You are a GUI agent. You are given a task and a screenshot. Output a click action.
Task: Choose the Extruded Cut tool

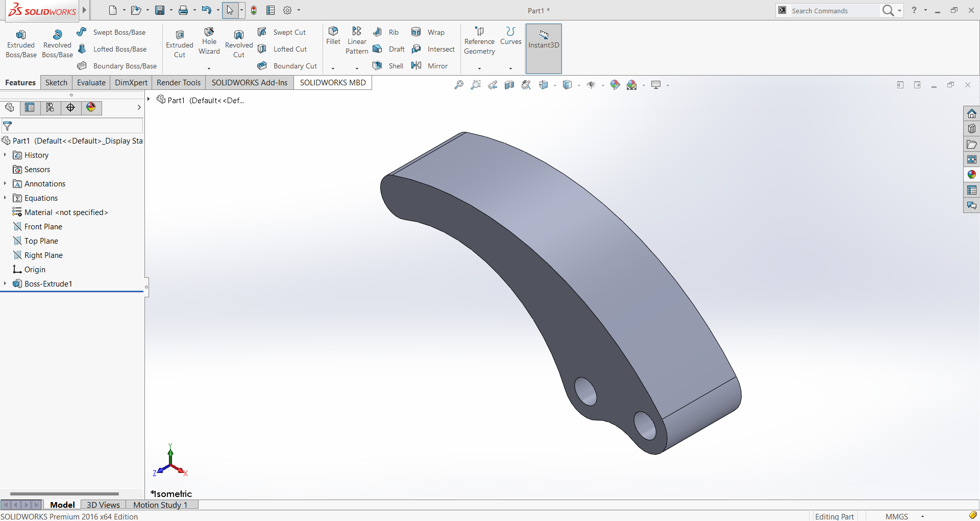click(x=180, y=44)
